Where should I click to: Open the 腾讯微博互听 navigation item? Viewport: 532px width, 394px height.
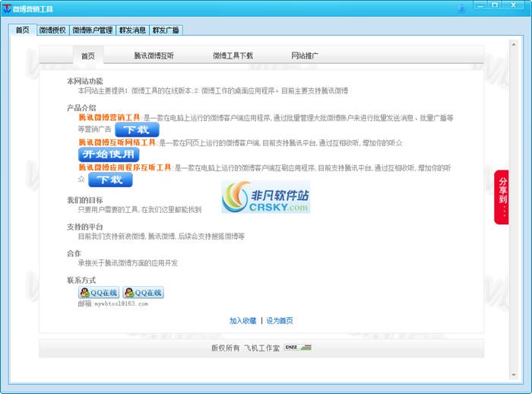154,56
